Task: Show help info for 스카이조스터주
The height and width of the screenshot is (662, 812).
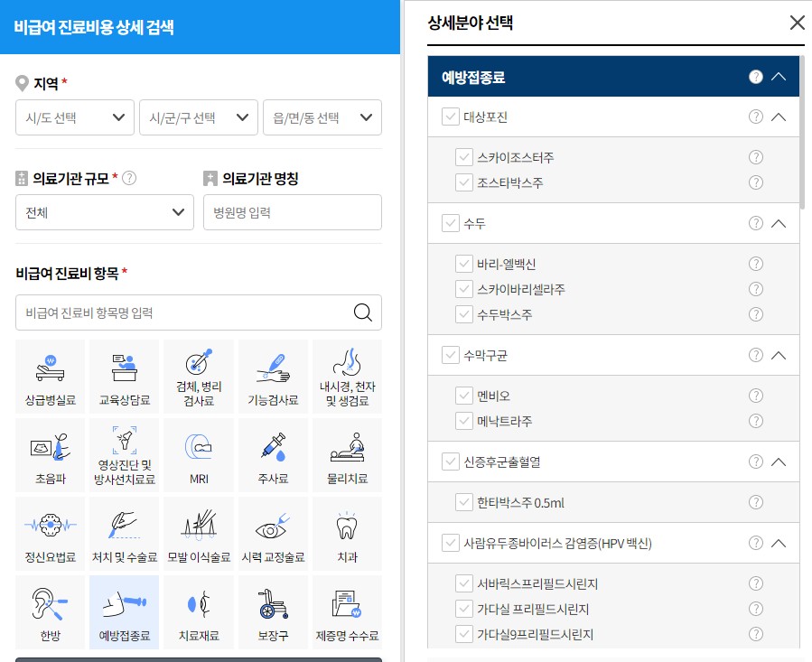Action: click(x=756, y=157)
